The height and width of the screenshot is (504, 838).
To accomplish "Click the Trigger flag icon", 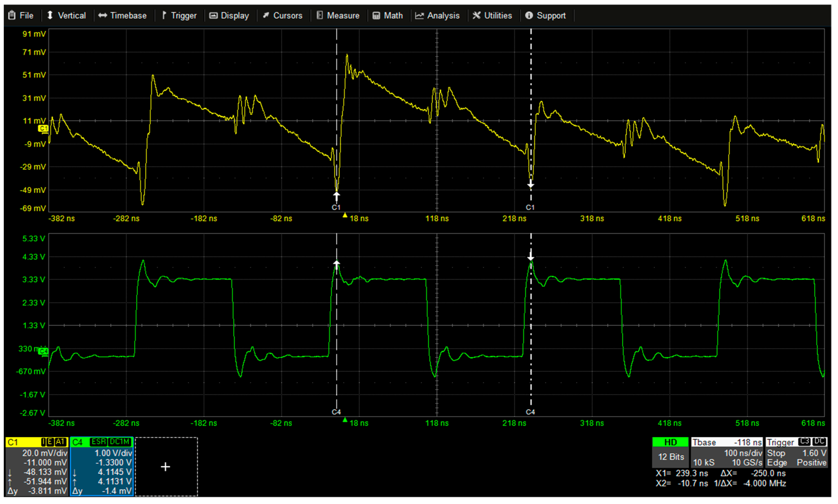I will point(164,15).
